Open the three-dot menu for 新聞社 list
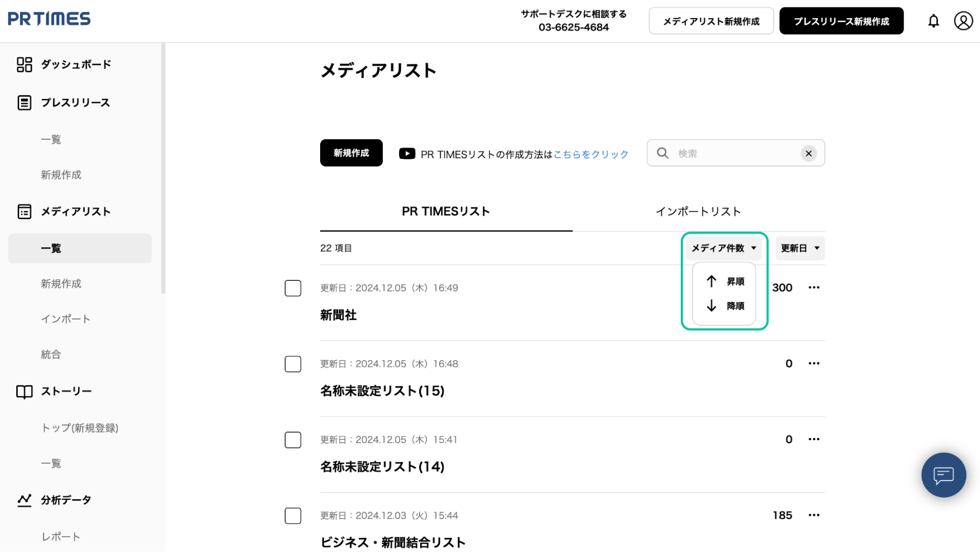The image size is (980, 552). click(x=814, y=288)
